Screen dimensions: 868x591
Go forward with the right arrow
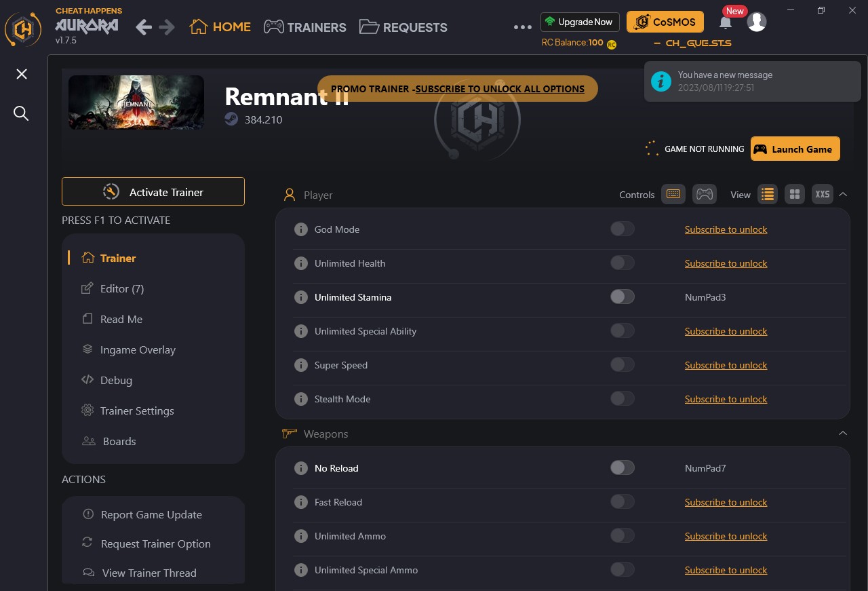point(166,27)
